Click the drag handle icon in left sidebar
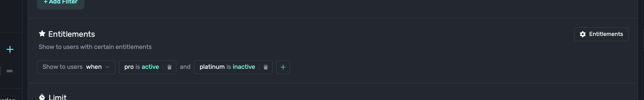Viewport: 644px width, 100px height. click(x=10, y=71)
